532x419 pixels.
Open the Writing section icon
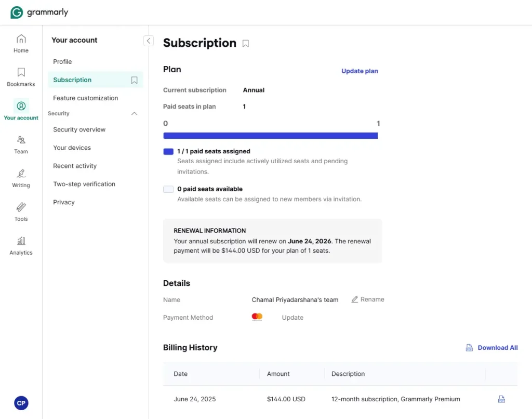pos(21,174)
